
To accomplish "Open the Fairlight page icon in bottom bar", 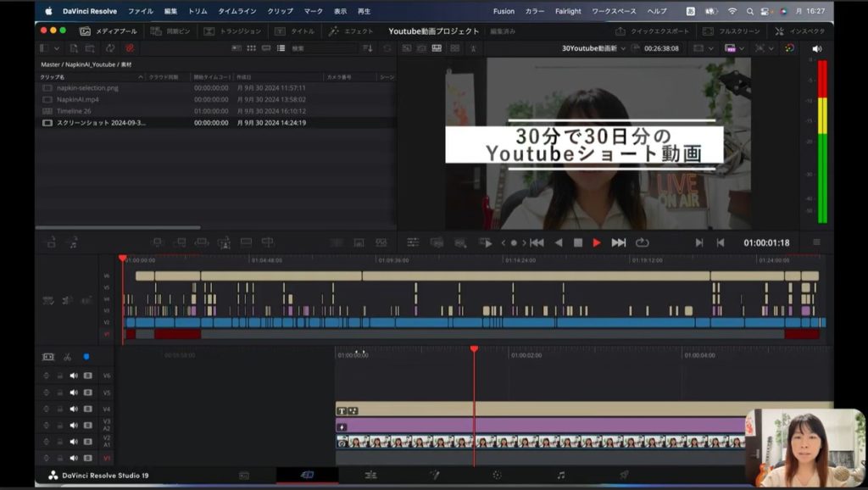I will click(x=560, y=476).
